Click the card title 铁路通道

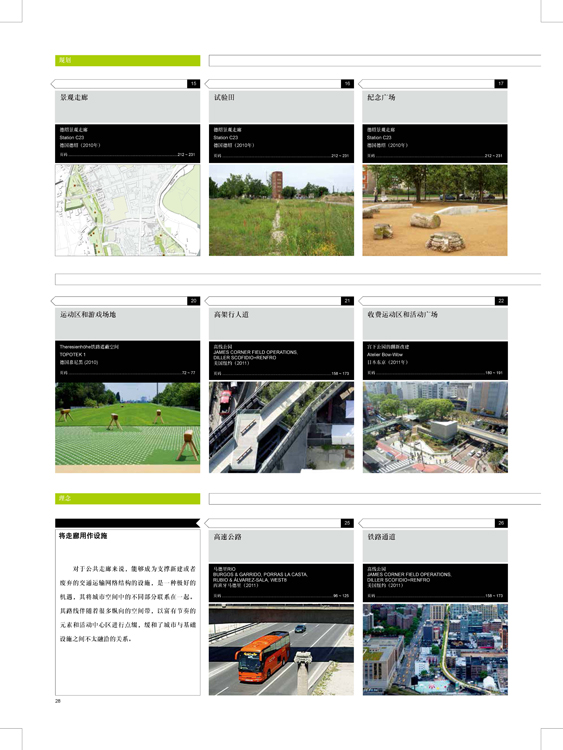point(381,537)
